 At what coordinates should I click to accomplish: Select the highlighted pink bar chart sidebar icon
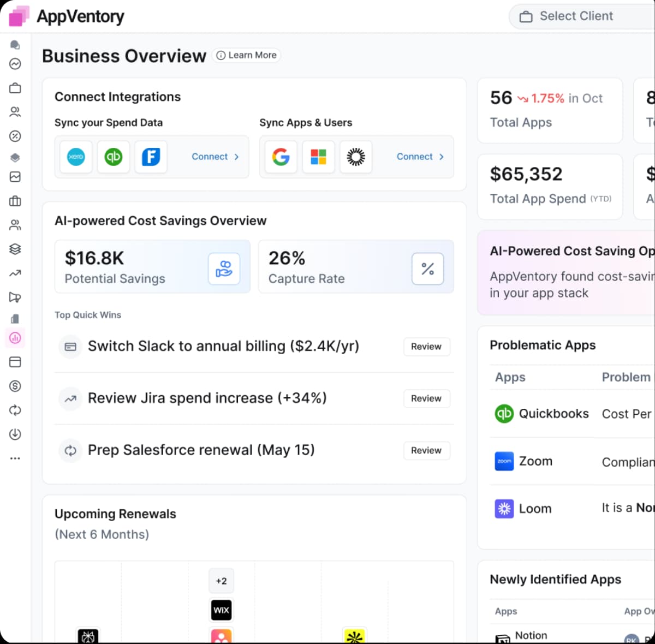(15, 338)
